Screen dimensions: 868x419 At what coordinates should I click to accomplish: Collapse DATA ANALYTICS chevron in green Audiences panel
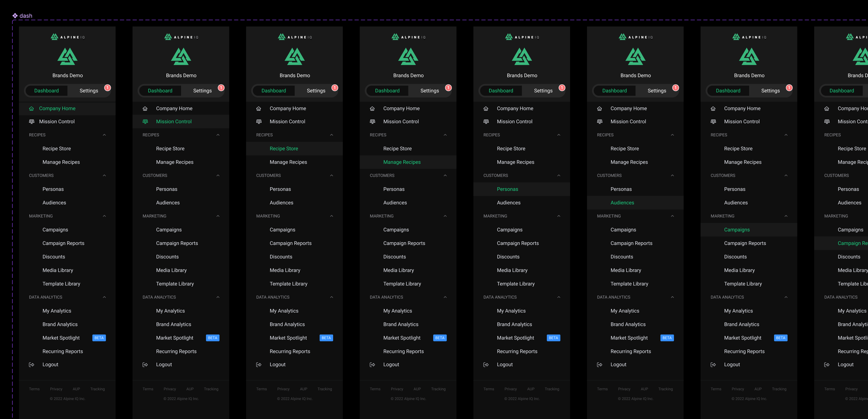(672, 297)
